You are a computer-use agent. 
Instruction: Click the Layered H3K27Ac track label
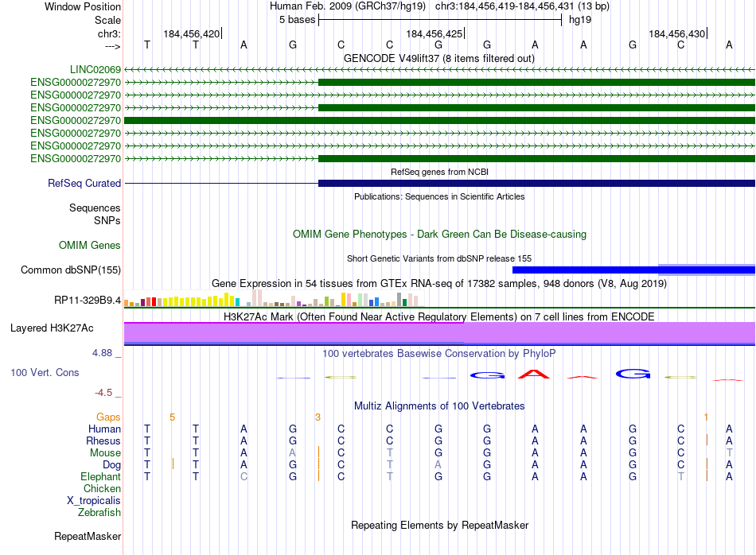[52, 328]
